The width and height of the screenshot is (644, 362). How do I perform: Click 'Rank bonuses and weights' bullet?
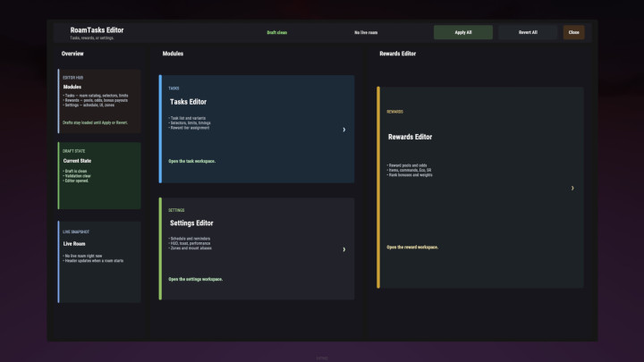point(410,175)
